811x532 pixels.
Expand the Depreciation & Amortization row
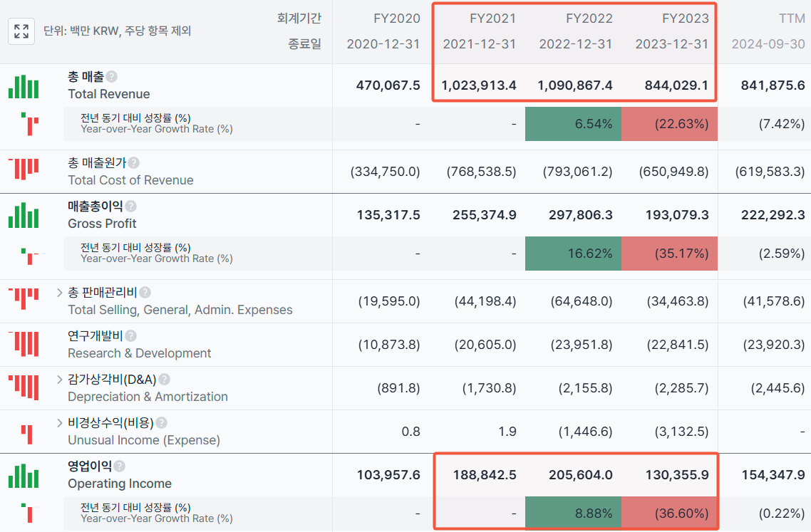[x=59, y=380]
